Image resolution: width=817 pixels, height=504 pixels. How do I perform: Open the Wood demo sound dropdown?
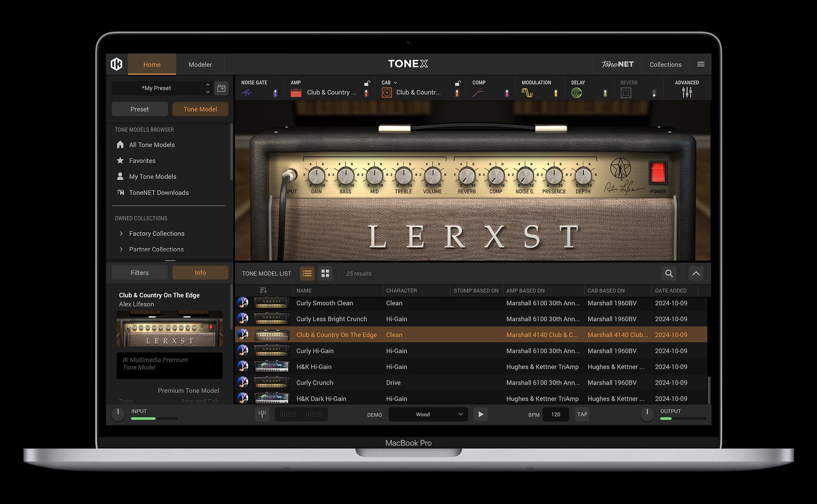pyautogui.click(x=428, y=414)
